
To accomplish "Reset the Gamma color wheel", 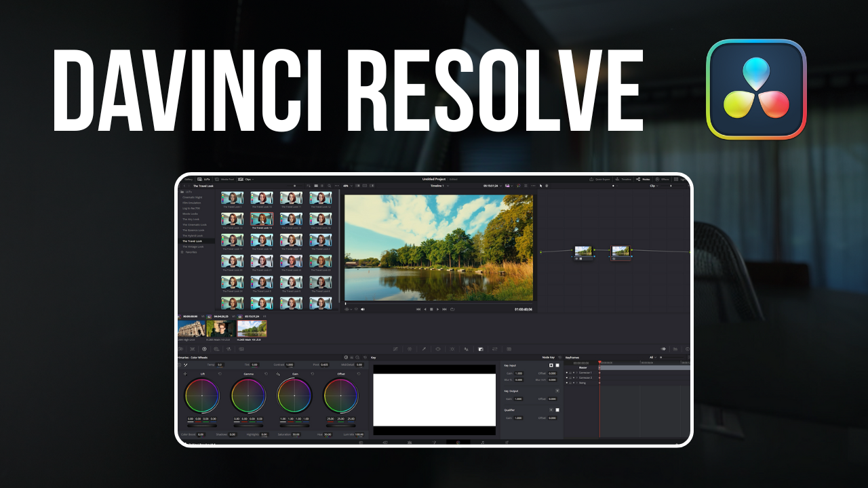I will coord(266,373).
